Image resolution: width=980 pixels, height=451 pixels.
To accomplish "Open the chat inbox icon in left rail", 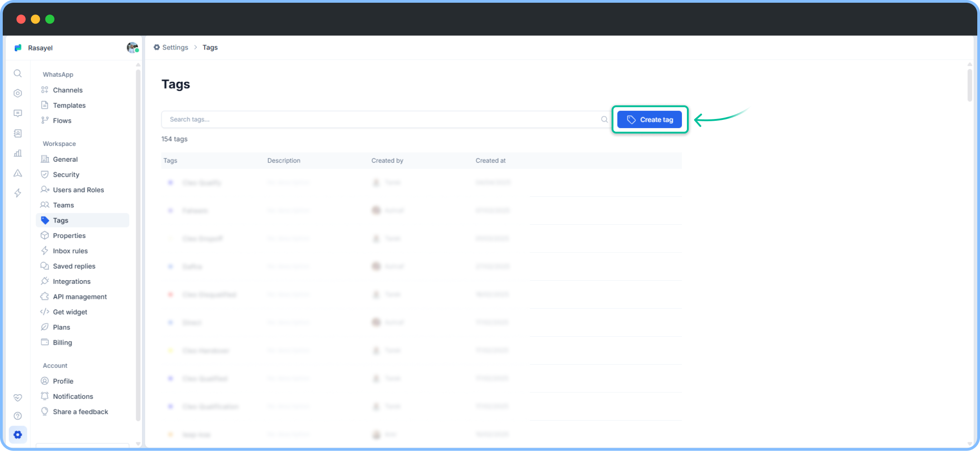I will pyautogui.click(x=18, y=114).
